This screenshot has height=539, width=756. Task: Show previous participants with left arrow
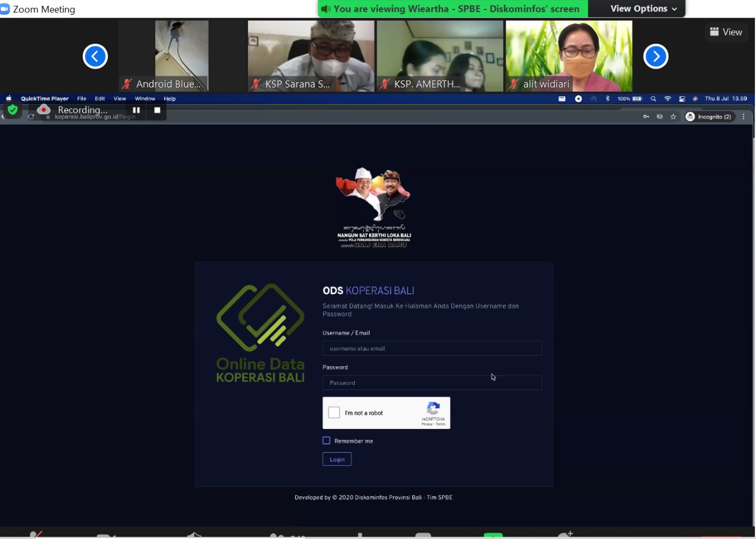(x=95, y=56)
